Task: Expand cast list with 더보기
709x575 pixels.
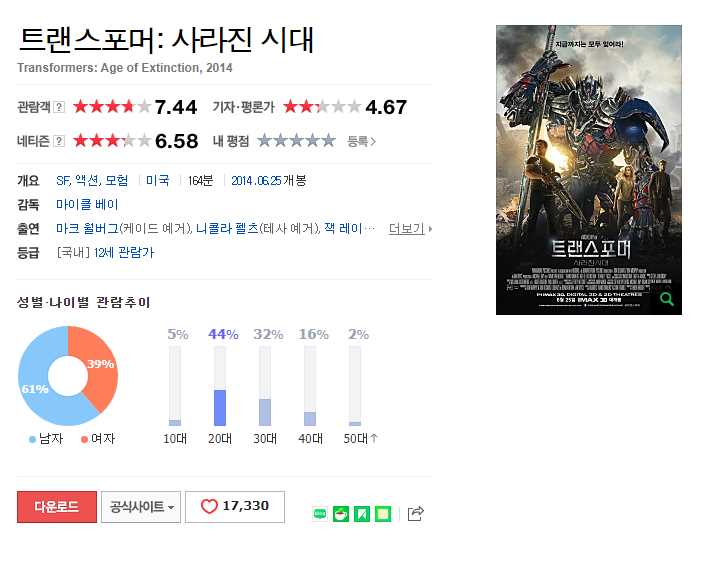Action: point(410,229)
